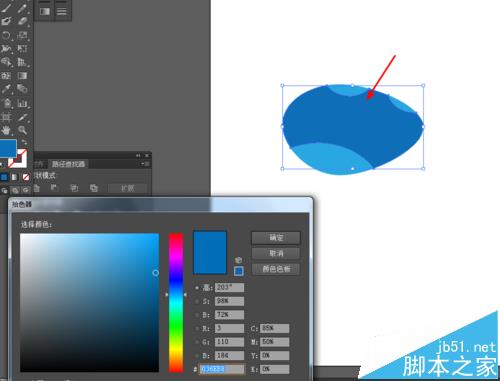Select the Width/Warp tool
Screen dimensions: 500x381
(7, 49)
